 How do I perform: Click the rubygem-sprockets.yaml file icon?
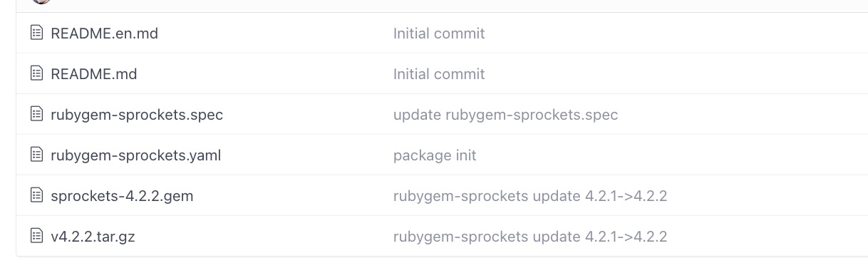37,155
